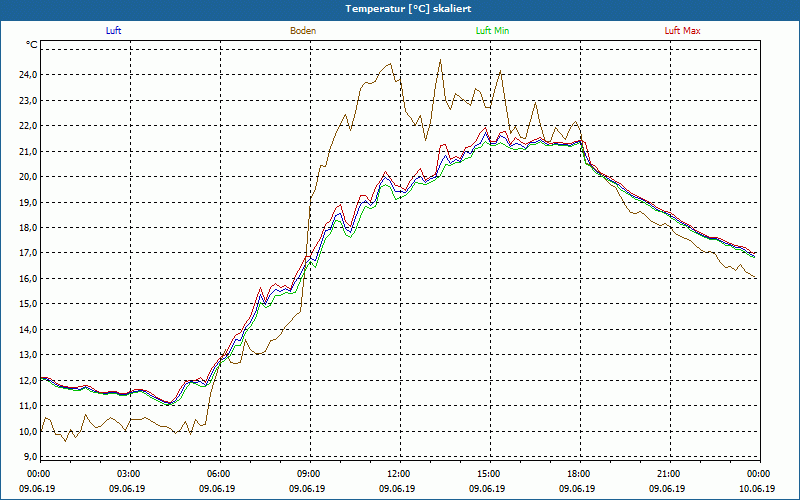Click the 10,0 y-axis value
This screenshot has height=500, width=800.
point(29,432)
